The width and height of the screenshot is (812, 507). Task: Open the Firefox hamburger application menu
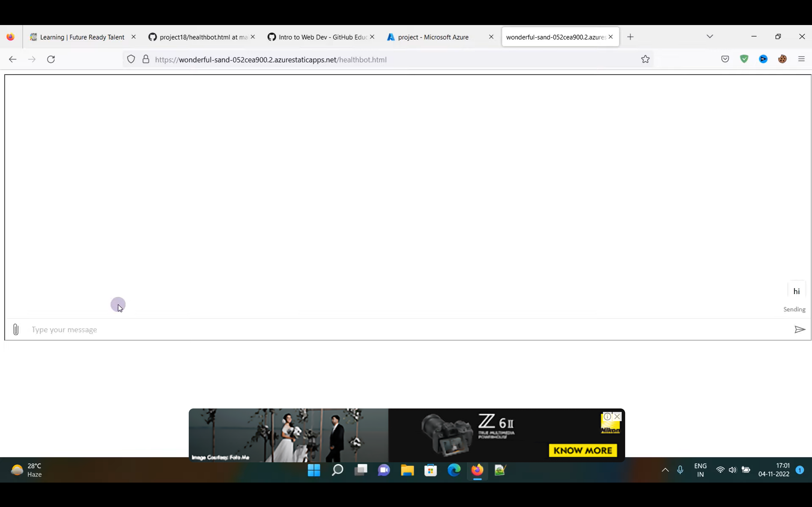pos(801,59)
